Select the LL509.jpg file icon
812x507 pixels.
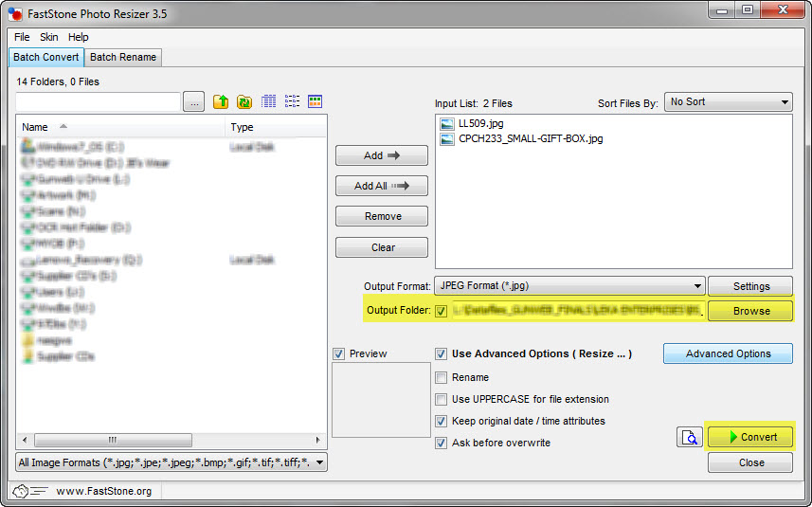pos(446,124)
